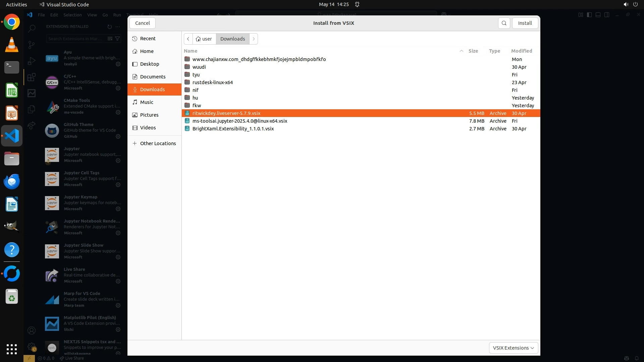Click the notification bell in top bar
This screenshot has height=362, width=644.
pos(357,4)
